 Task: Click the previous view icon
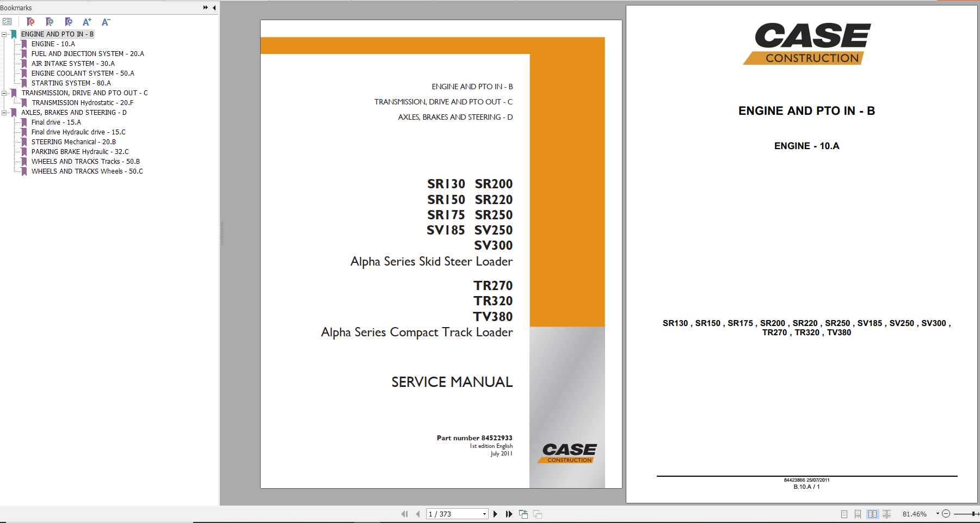click(523, 514)
